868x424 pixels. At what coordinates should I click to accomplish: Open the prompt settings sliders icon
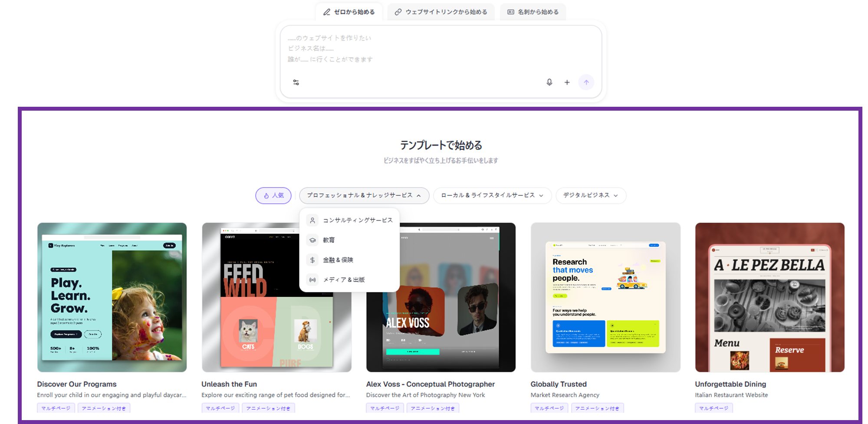pyautogui.click(x=296, y=82)
